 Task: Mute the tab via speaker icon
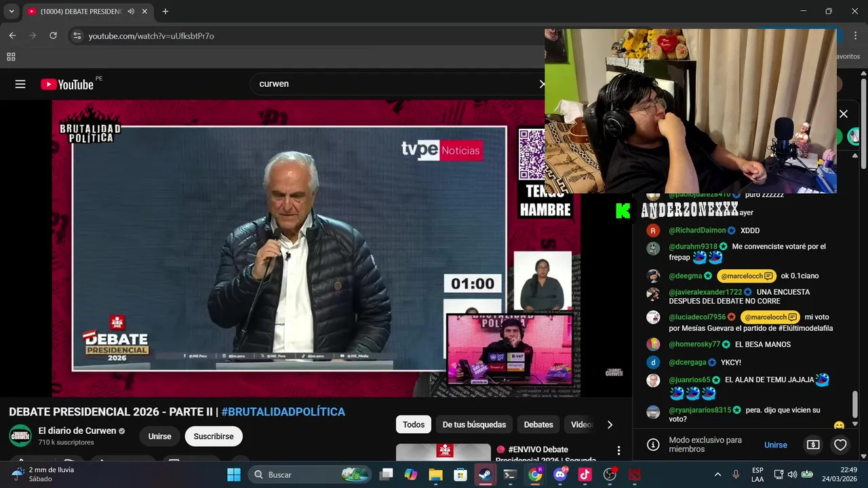(x=131, y=12)
